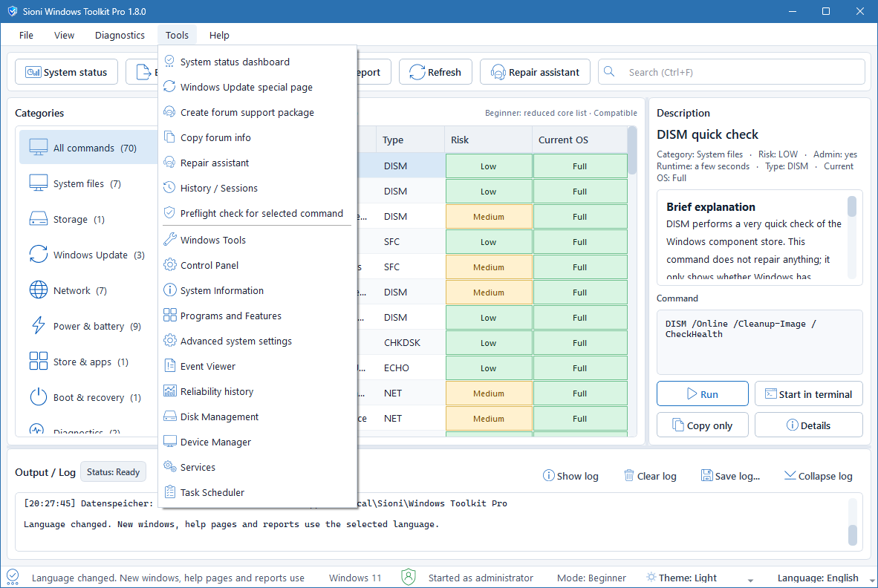Choose Preflight check for selected command

[x=258, y=213]
